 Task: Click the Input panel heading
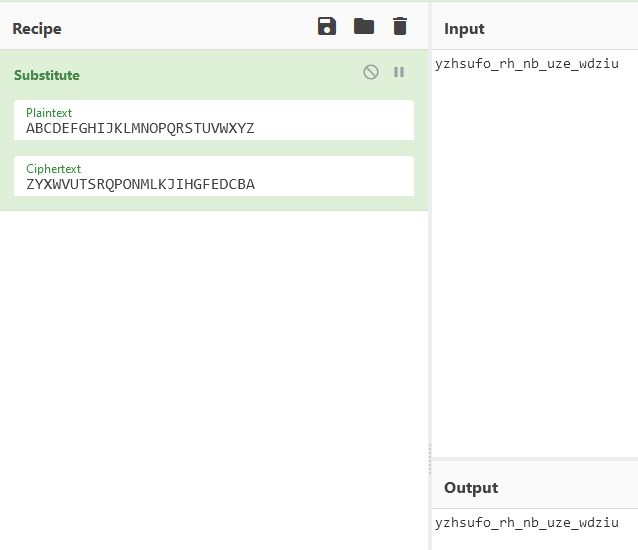coord(464,29)
